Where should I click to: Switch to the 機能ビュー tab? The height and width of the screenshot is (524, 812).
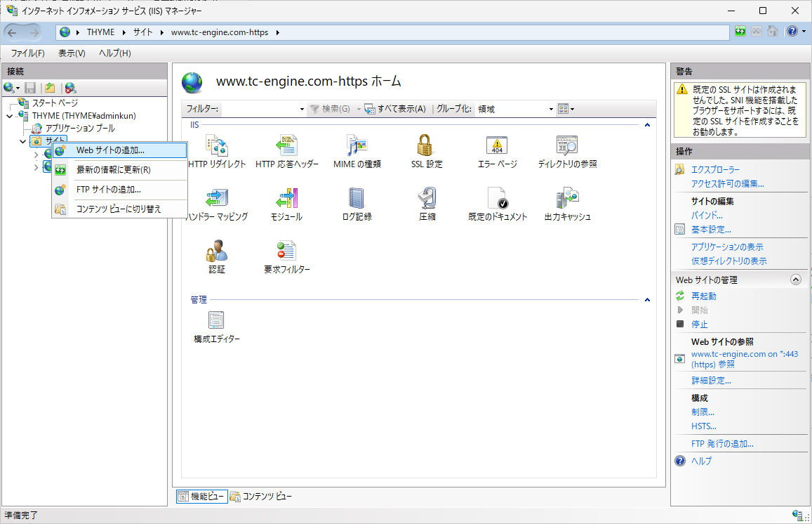[202, 497]
